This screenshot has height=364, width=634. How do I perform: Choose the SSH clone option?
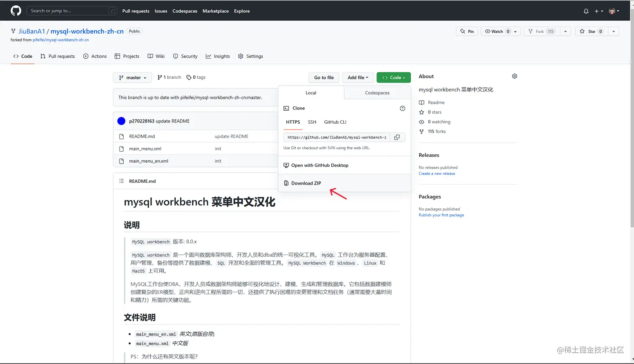312,122
